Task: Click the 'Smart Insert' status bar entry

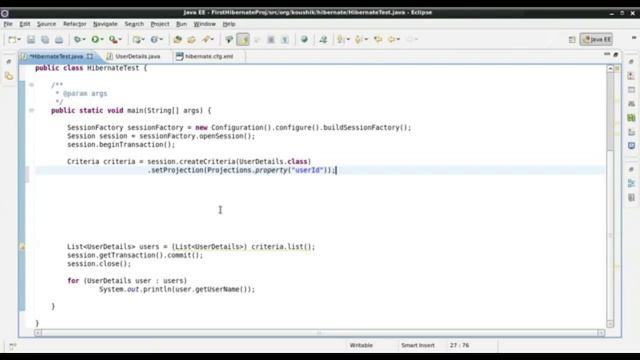Action: (x=418, y=345)
